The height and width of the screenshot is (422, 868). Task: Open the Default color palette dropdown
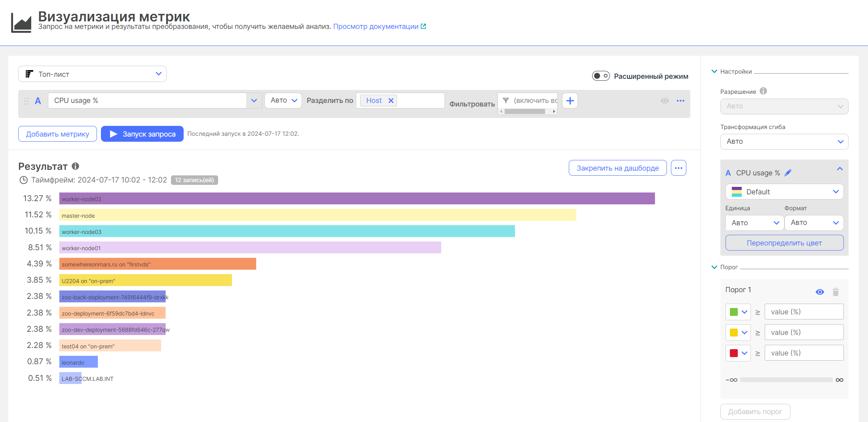tap(784, 192)
